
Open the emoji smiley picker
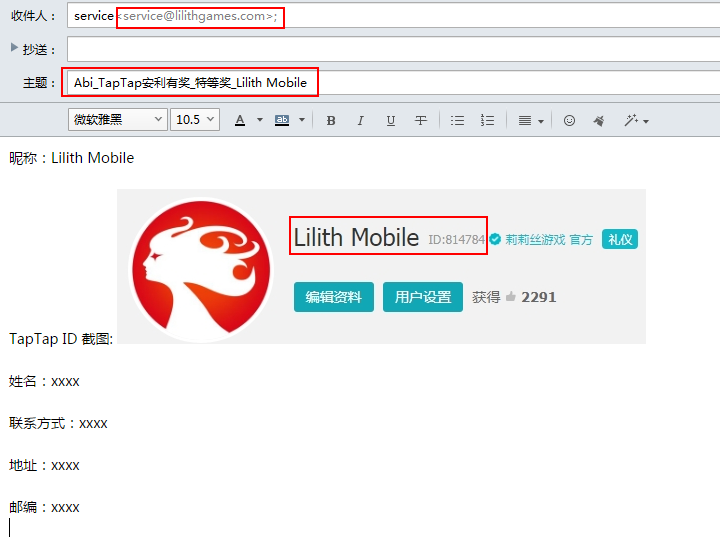[x=569, y=120]
